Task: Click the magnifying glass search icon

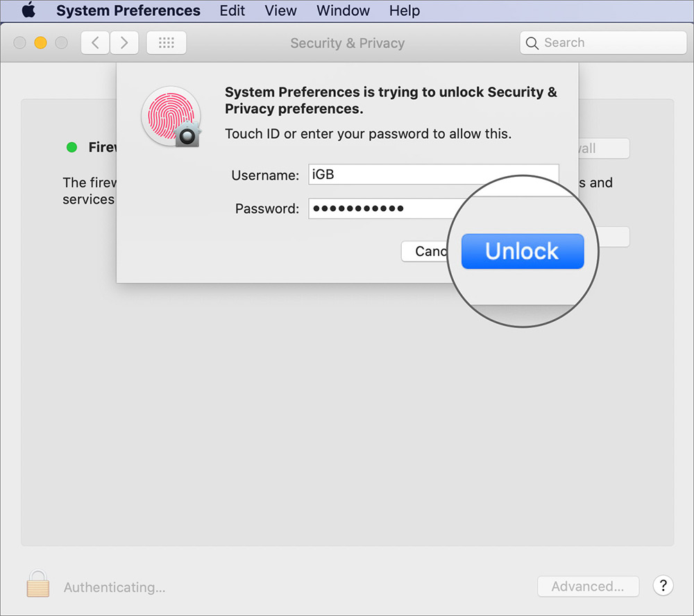Action: (532, 42)
